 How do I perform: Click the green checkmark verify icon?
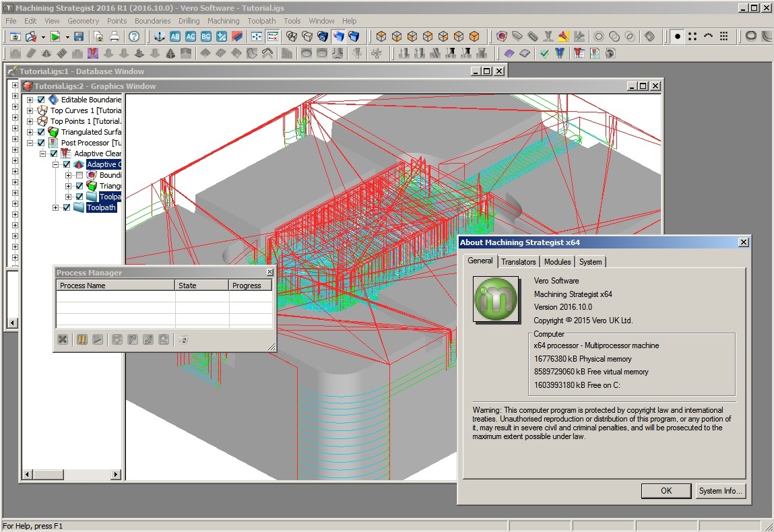point(544,53)
